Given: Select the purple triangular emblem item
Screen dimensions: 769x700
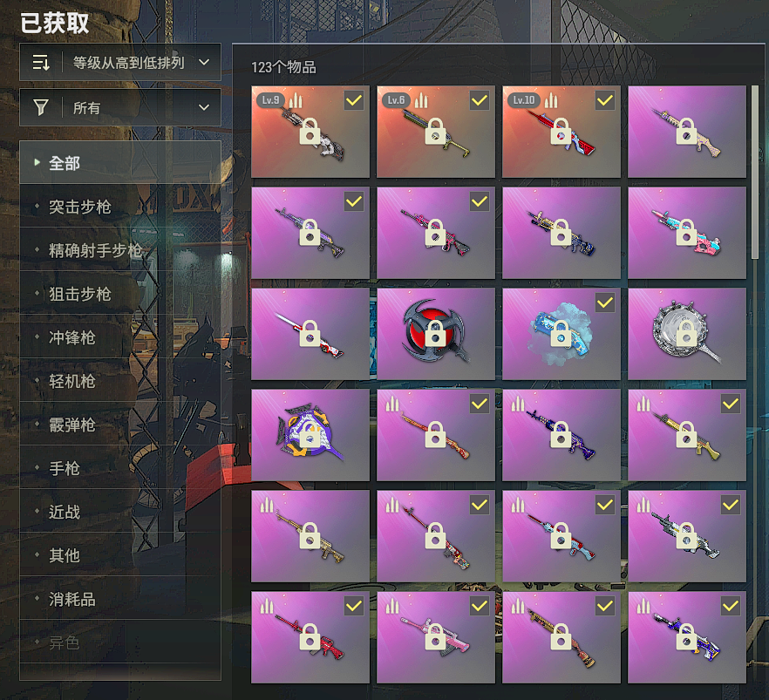Looking at the screenshot, I should click(310, 435).
